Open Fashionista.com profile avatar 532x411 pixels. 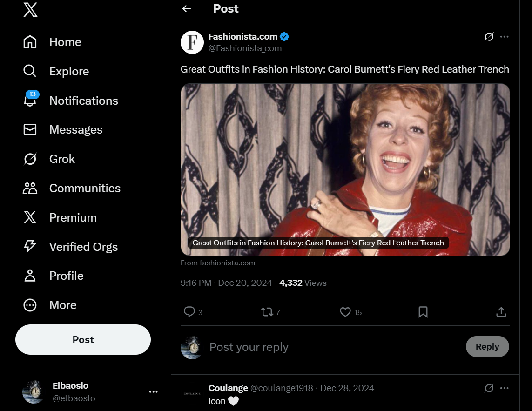pyautogui.click(x=192, y=42)
